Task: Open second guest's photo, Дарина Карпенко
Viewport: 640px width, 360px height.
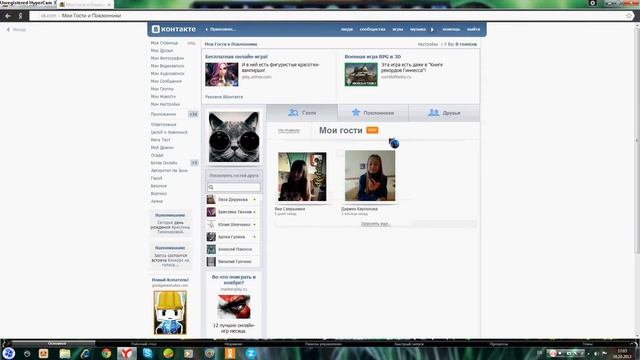Action: (370, 176)
